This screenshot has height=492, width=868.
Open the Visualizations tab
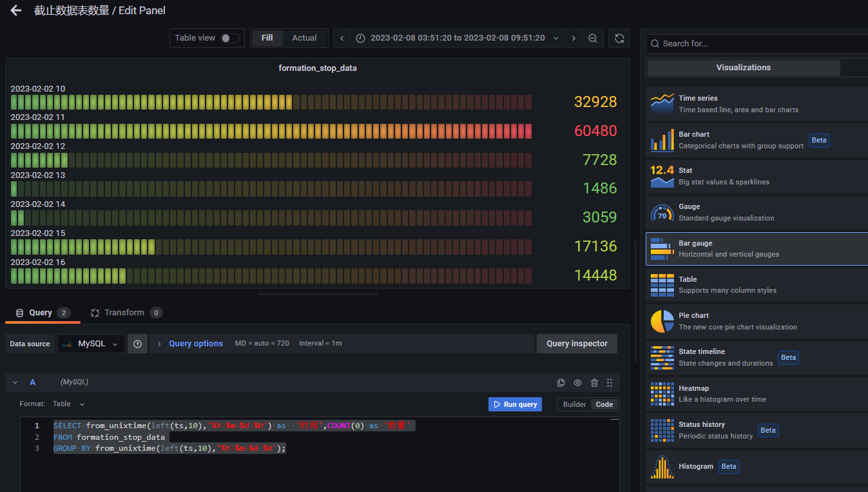pyautogui.click(x=744, y=68)
